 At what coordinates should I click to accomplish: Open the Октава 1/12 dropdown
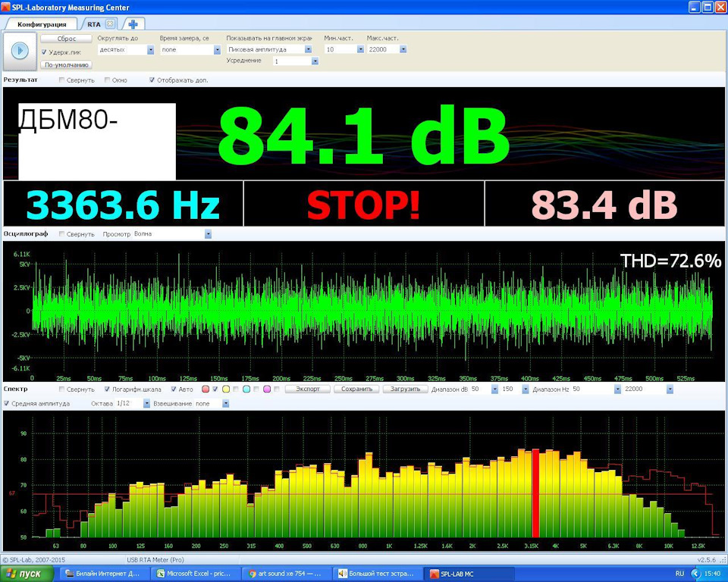pyautogui.click(x=146, y=404)
